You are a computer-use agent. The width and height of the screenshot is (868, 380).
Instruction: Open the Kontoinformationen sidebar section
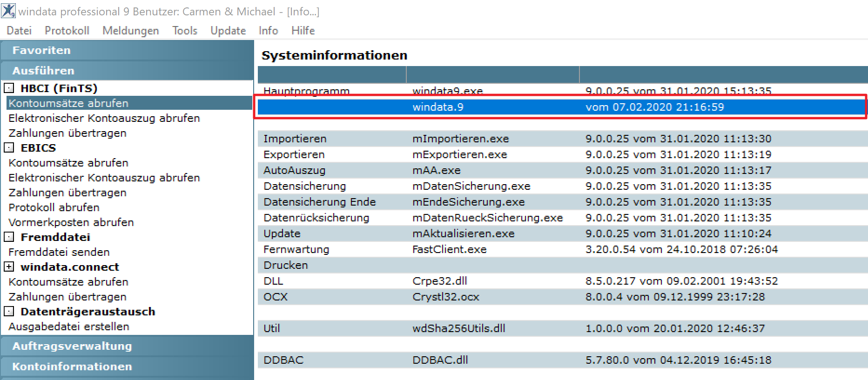tap(127, 367)
